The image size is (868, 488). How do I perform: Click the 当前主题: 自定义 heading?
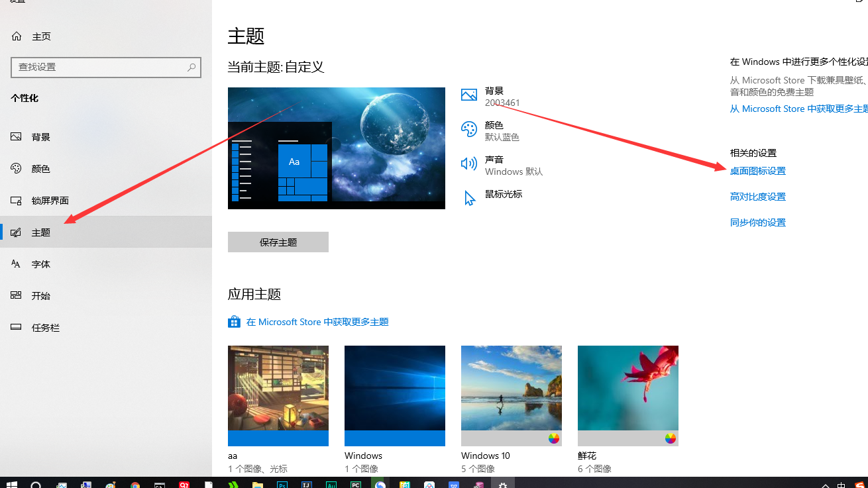[276, 67]
